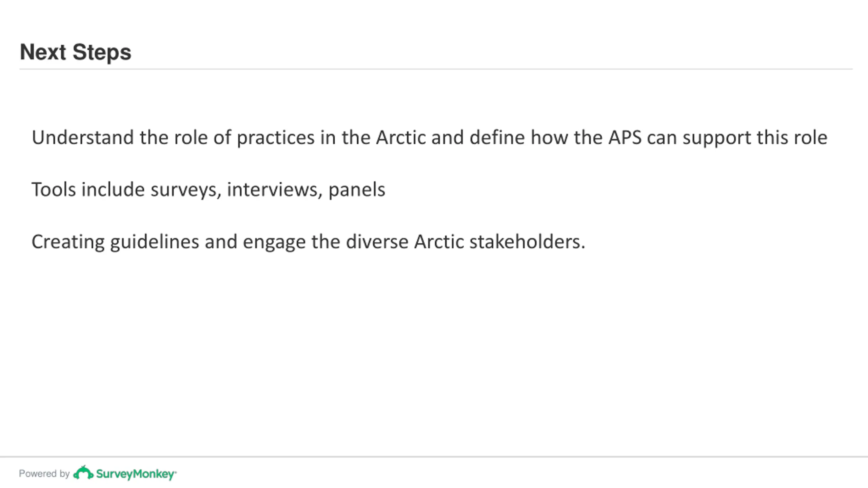
Task: Click the word "diverse" in third line
Action: pyautogui.click(x=377, y=242)
